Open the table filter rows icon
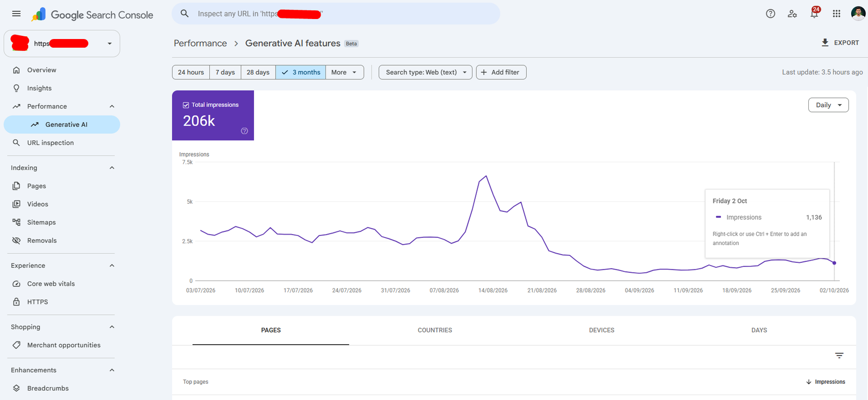 click(839, 356)
